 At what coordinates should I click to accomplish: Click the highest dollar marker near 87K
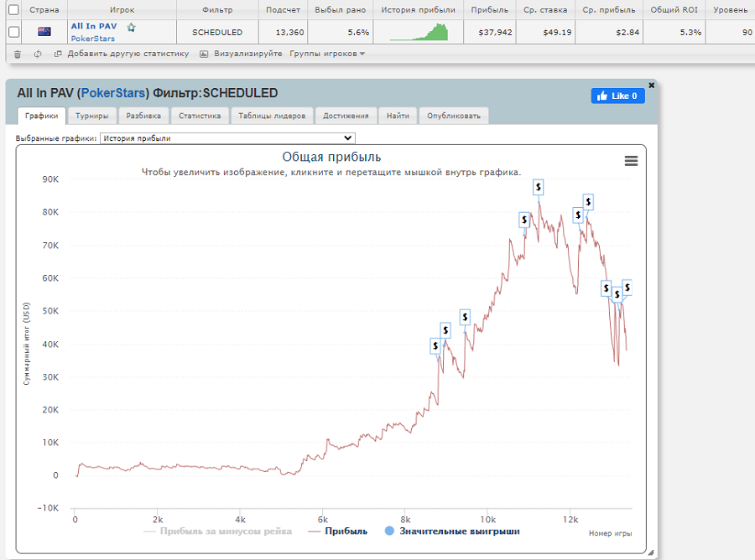(539, 187)
